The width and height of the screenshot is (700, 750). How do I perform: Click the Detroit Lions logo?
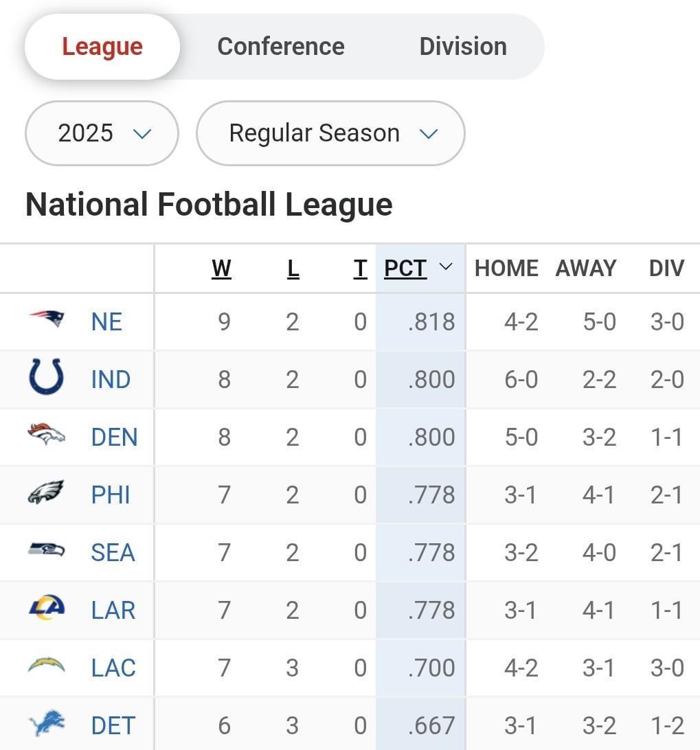46,723
